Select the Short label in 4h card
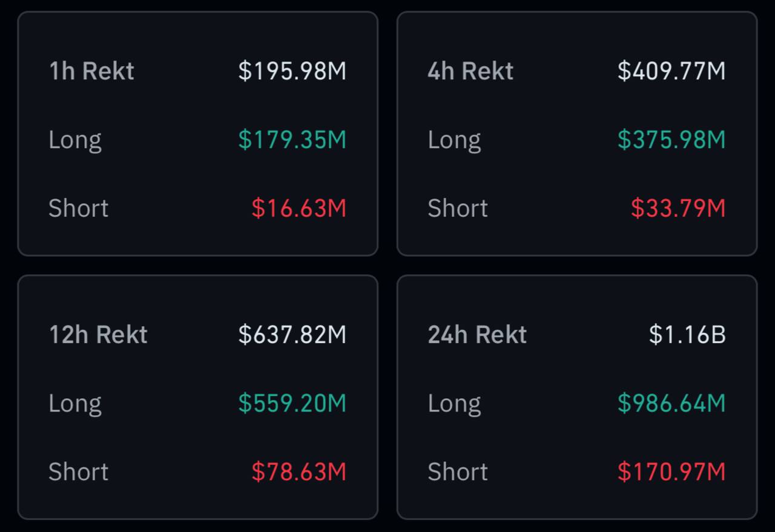The width and height of the screenshot is (775, 532). (458, 208)
